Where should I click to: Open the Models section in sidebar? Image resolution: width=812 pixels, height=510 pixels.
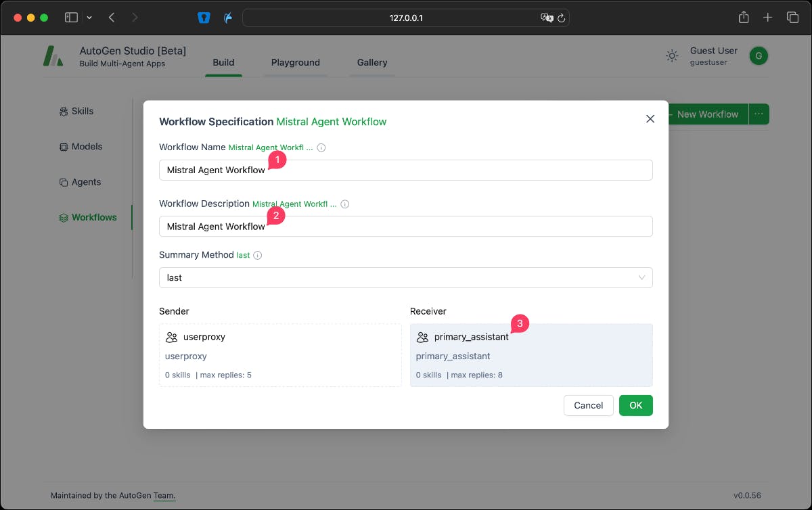(81, 146)
